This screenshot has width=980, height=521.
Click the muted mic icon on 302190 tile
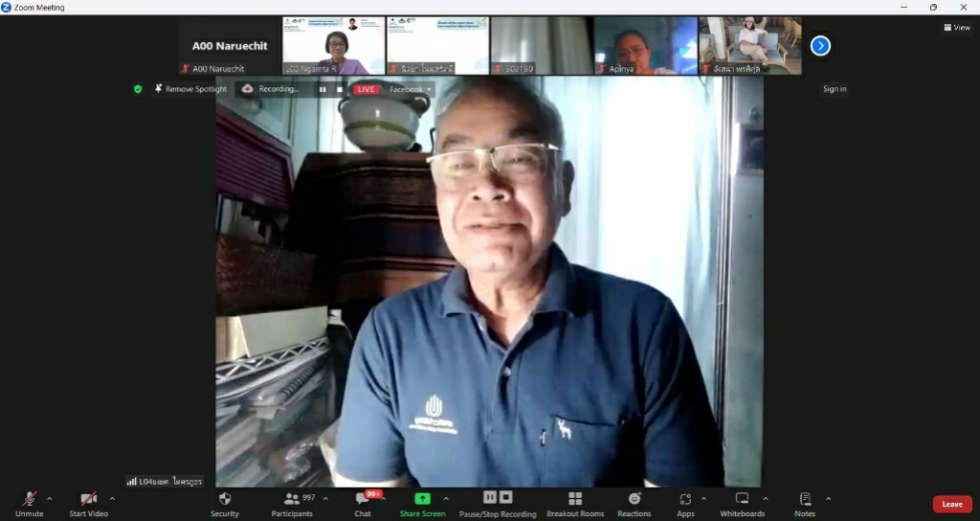point(498,69)
